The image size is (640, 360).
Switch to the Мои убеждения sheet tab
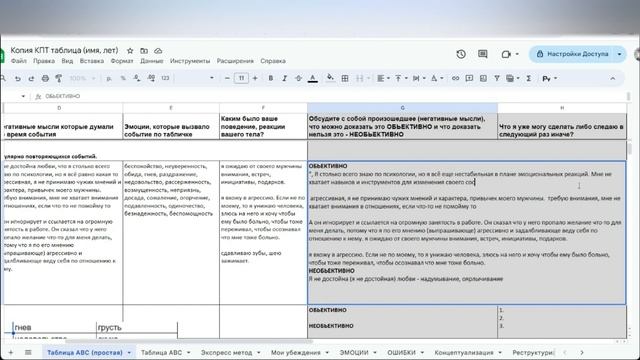296,352
